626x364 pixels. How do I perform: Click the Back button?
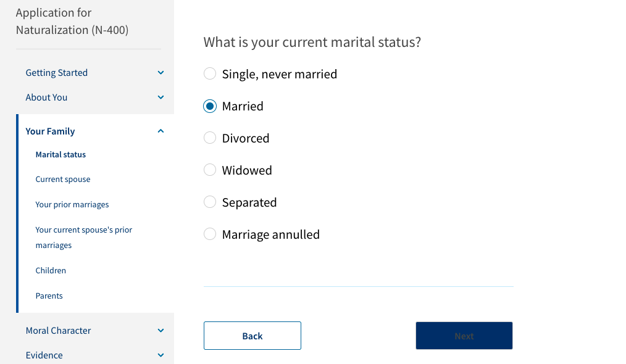pyautogui.click(x=252, y=336)
